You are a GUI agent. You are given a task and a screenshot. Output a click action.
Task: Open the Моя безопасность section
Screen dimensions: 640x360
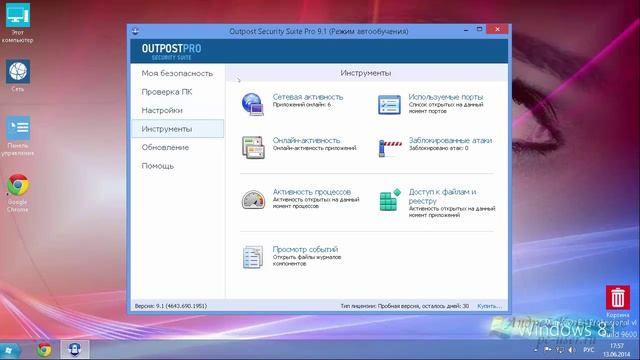click(177, 73)
